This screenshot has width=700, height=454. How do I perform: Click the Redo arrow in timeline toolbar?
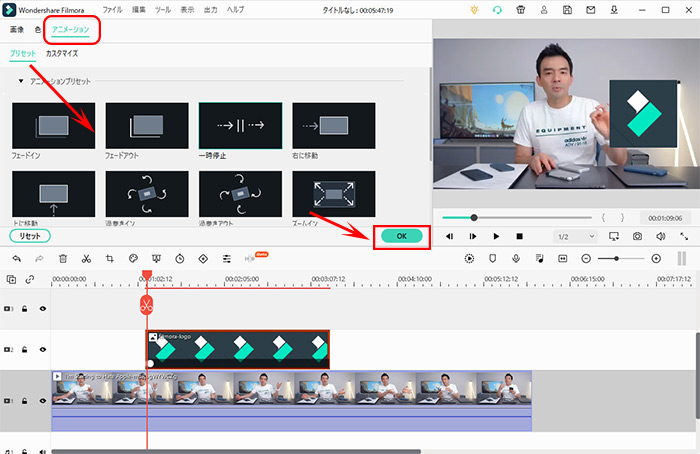point(39,258)
